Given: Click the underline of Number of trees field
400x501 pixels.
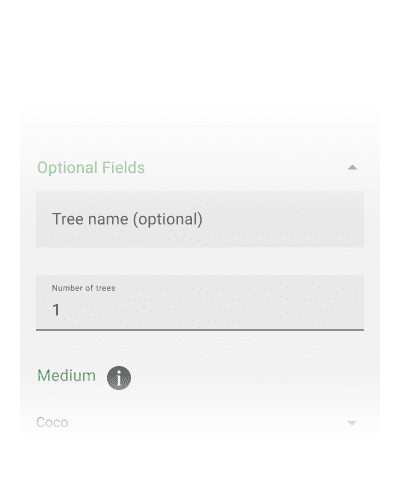Looking at the screenshot, I should 200,330.
